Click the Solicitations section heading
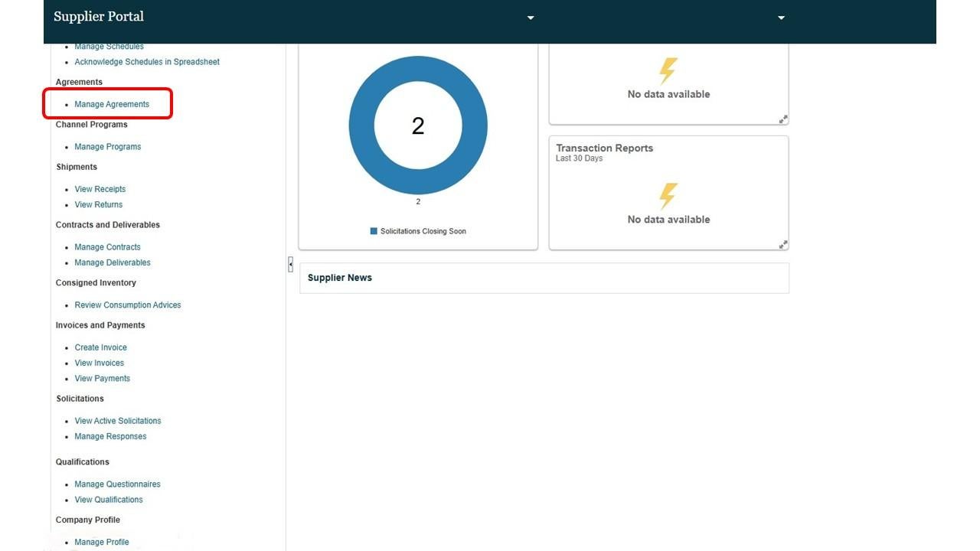Image resolution: width=980 pixels, height=551 pixels. (80, 399)
